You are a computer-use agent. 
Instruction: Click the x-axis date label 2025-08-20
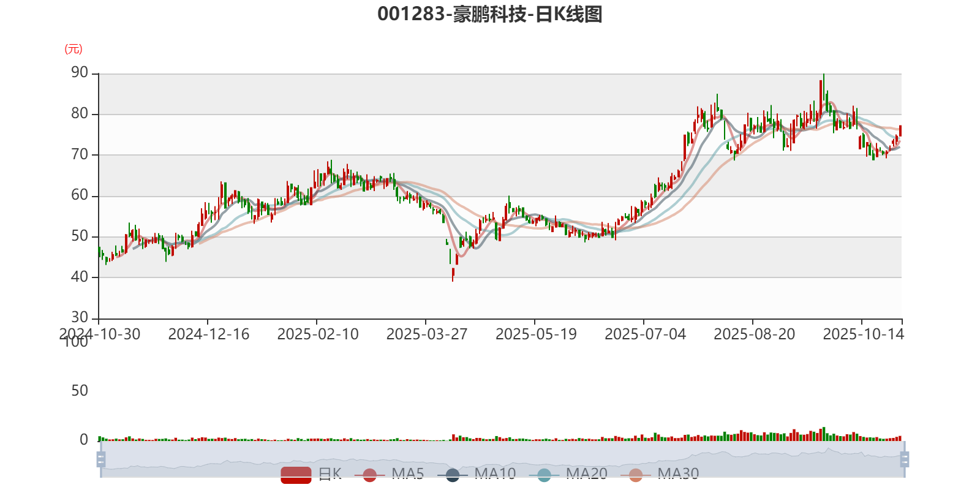(x=754, y=334)
